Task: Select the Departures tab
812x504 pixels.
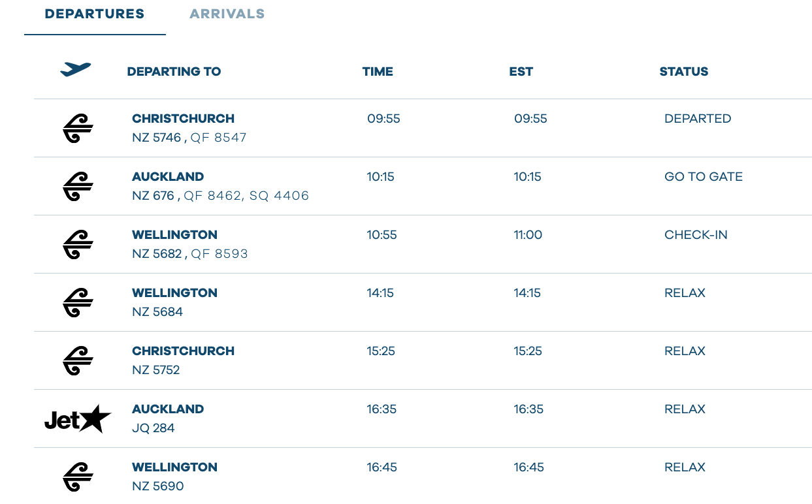Action: tap(95, 14)
